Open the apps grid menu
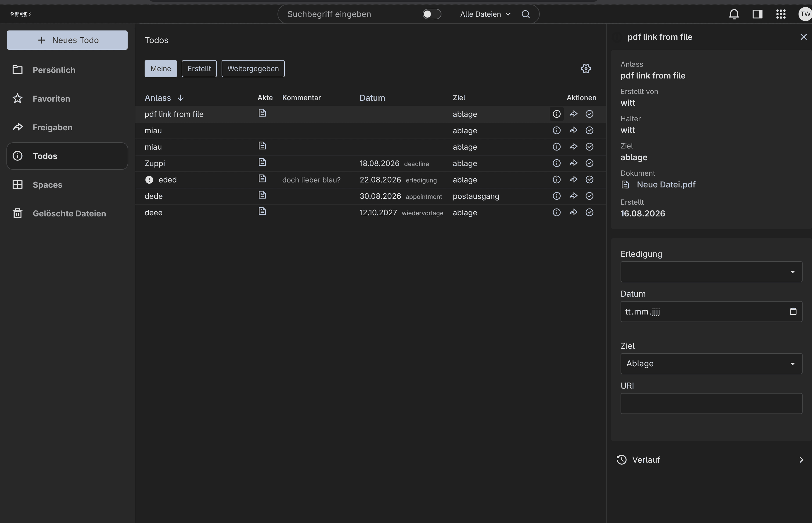Image resolution: width=812 pixels, height=523 pixels. [781, 14]
